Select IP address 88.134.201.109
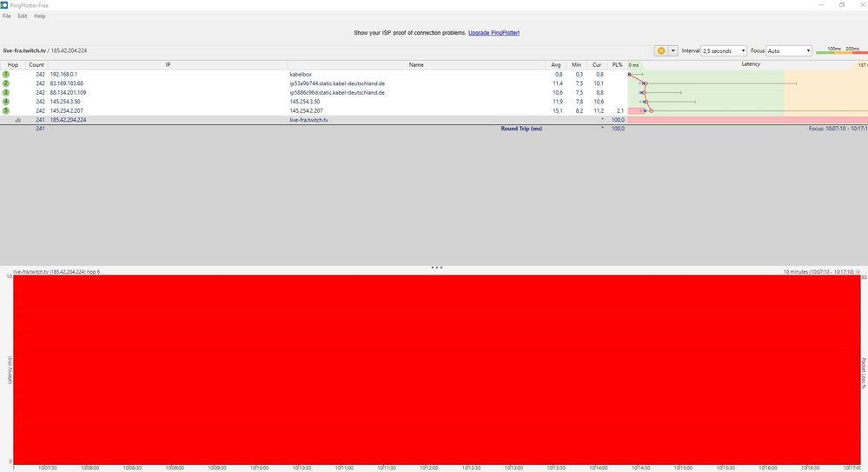This screenshot has width=868, height=472. coord(68,92)
